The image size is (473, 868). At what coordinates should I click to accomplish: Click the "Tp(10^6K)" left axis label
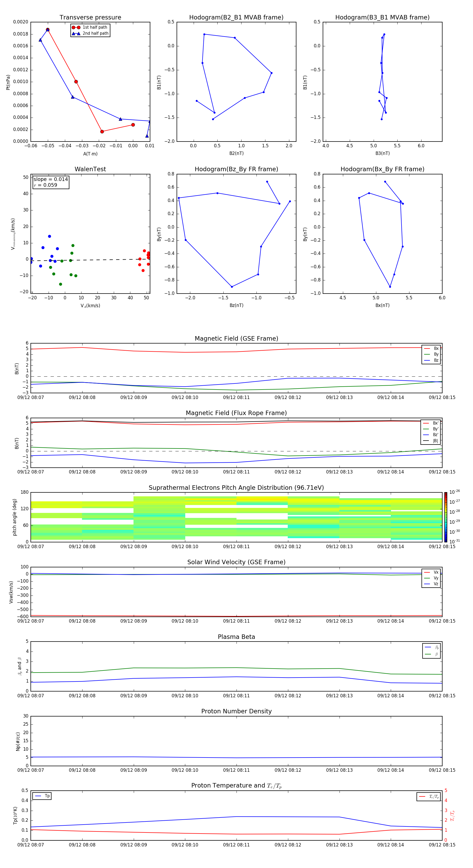(x=15, y=815)
